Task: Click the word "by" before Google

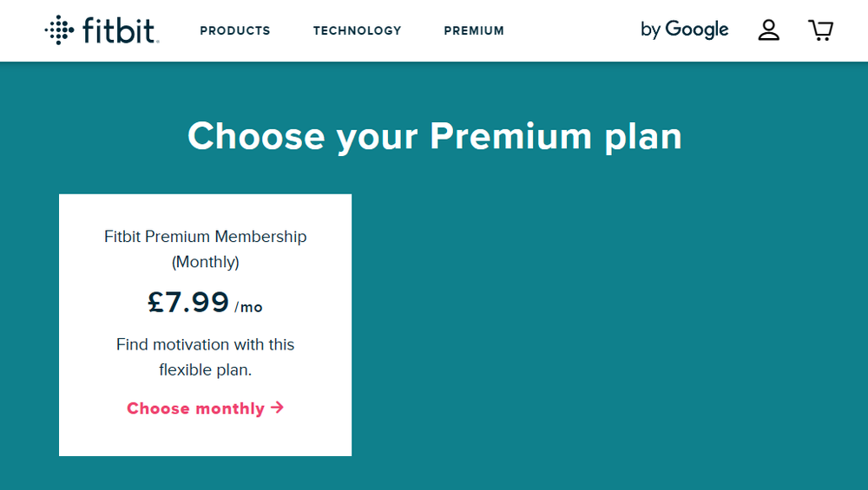Action: tap(650, 30)
